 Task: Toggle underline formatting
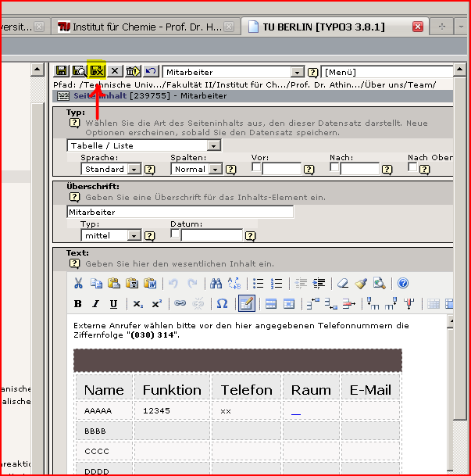tap(114, 303)
